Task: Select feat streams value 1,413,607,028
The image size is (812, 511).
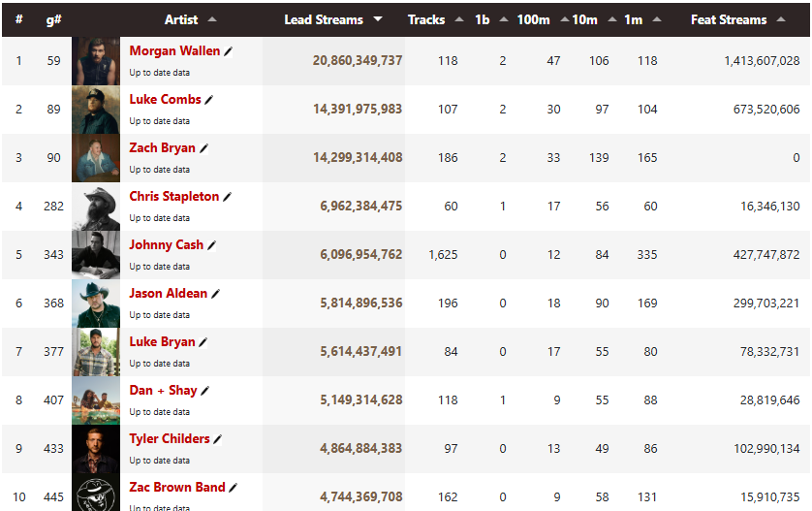Action: click(x=762, y=61)
